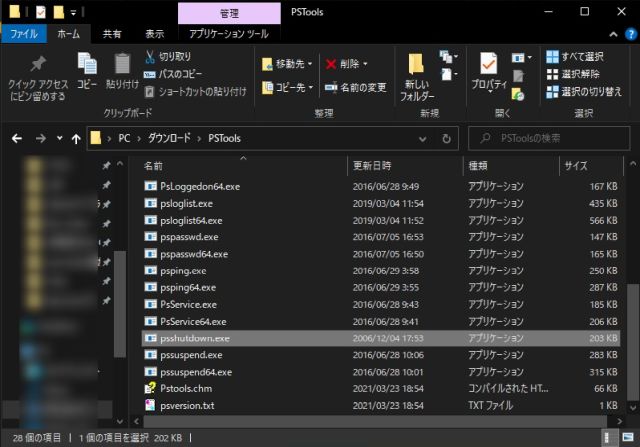The width and height of the screenshot is (640, 447).
Task: Go forward with the right arrow
Action: point(40,139)
